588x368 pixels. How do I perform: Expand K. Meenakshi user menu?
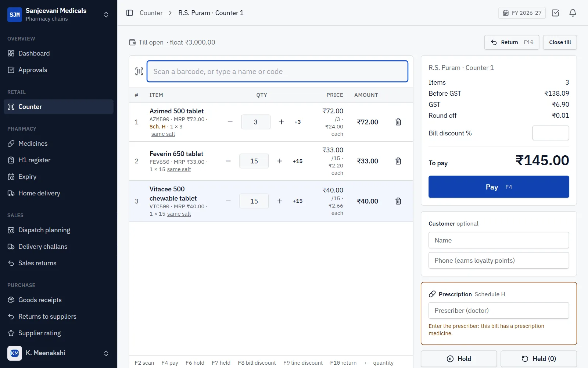58,353
